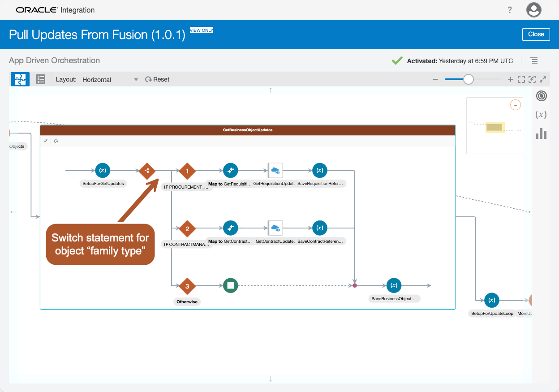Select the switch node diamond
Viewport: 559px width, 392px height.
(x=146, y=171)
